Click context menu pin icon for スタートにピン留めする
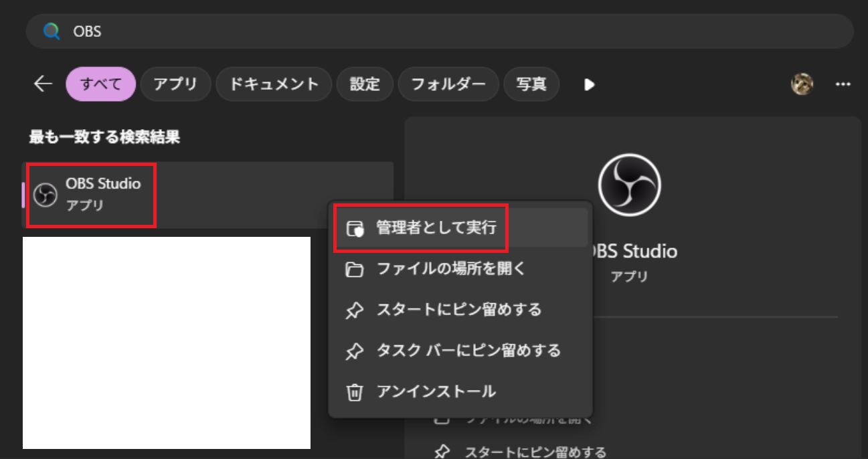Image resolution: width=868 pixels, height=459 pixels. [x=354, y=310]
